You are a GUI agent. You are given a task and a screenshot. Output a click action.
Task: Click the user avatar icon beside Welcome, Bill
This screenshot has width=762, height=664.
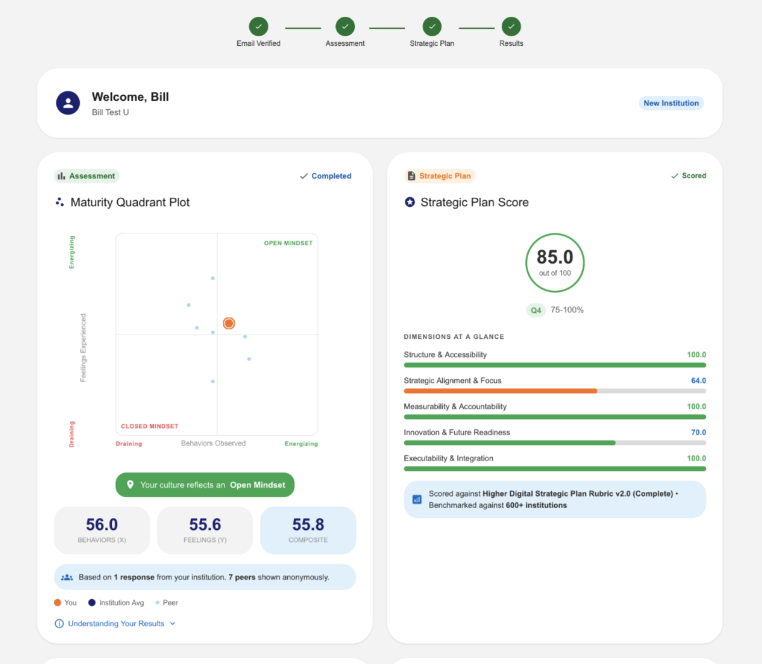pyautogui.click(x=68, y=103)
